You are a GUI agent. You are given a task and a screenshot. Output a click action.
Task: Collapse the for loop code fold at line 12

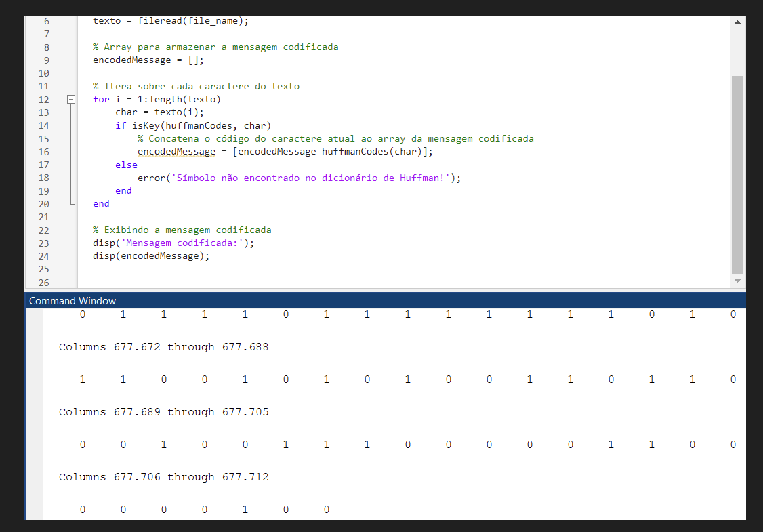(71, 100)
